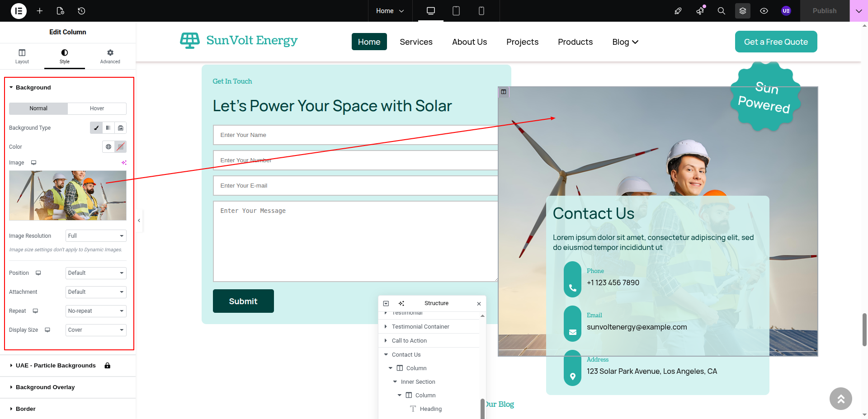Switch background state to Hover
Image resolution: width=868 pixels, height=419 pixels.
click(97, 108)
